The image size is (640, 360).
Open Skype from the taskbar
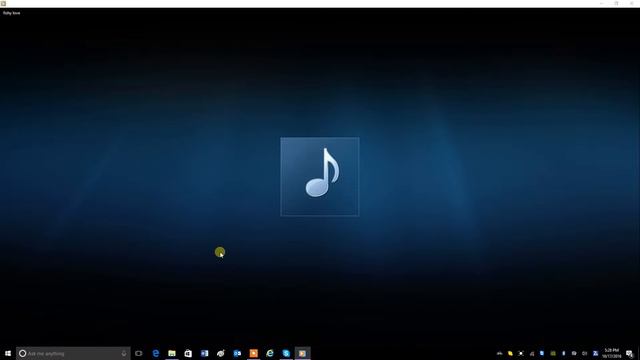[x=286, y=353]
